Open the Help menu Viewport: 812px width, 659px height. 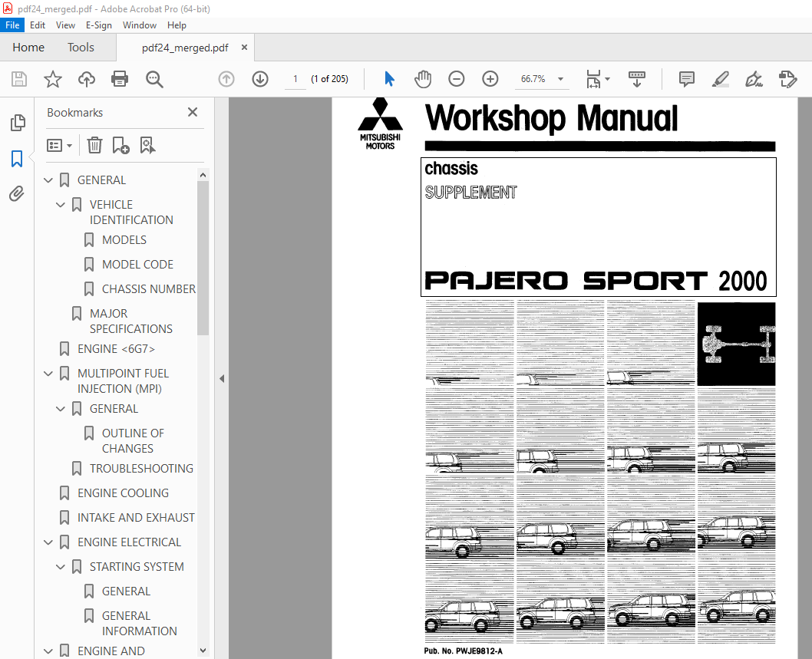177,25
